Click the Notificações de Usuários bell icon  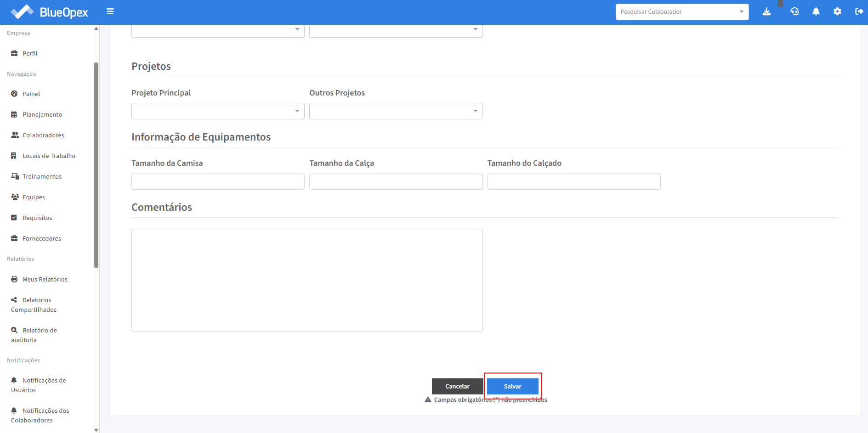coord(14,380)
